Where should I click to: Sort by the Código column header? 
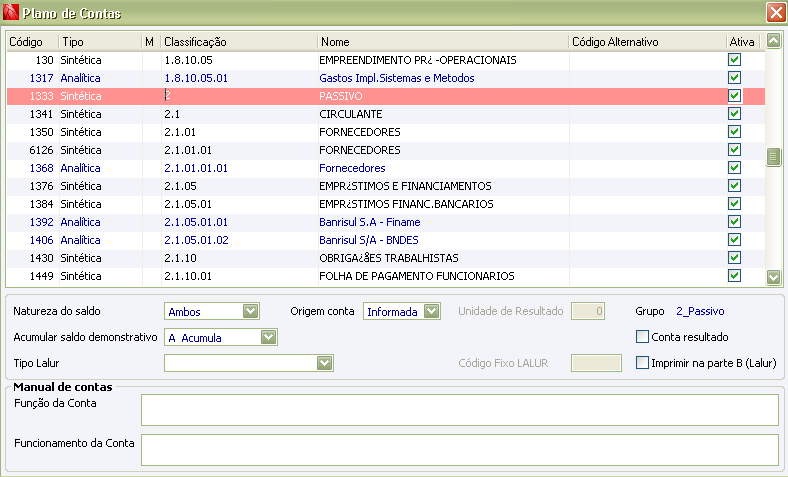(33, 42)
